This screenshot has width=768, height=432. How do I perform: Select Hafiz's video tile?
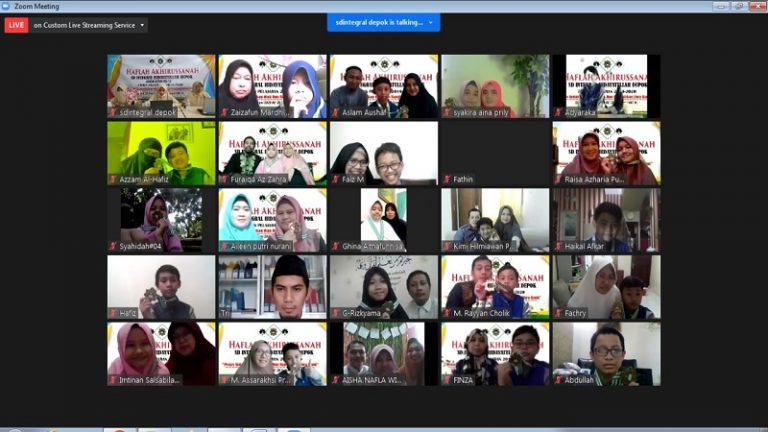coord(161,287)
